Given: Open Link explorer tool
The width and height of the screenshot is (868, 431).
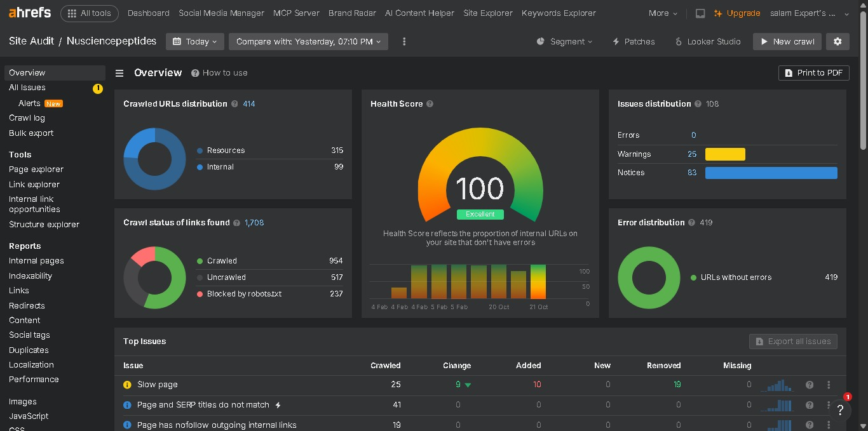Looking at the screenshot, I should (x=34, y=185).
